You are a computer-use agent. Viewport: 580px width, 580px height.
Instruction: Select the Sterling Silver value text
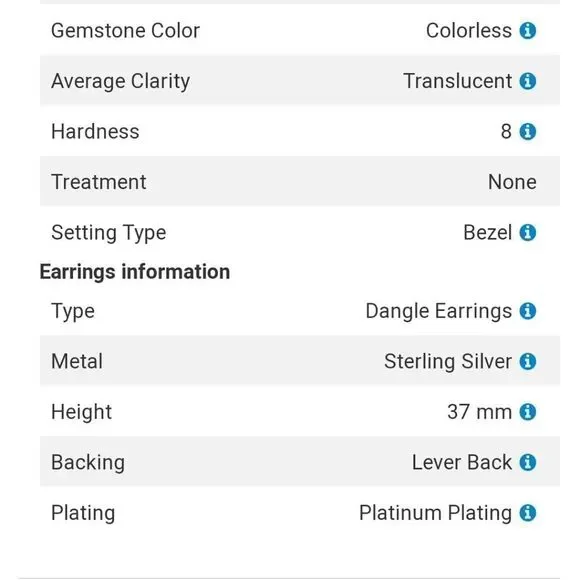pyautogui.click(x=448, y=362)
